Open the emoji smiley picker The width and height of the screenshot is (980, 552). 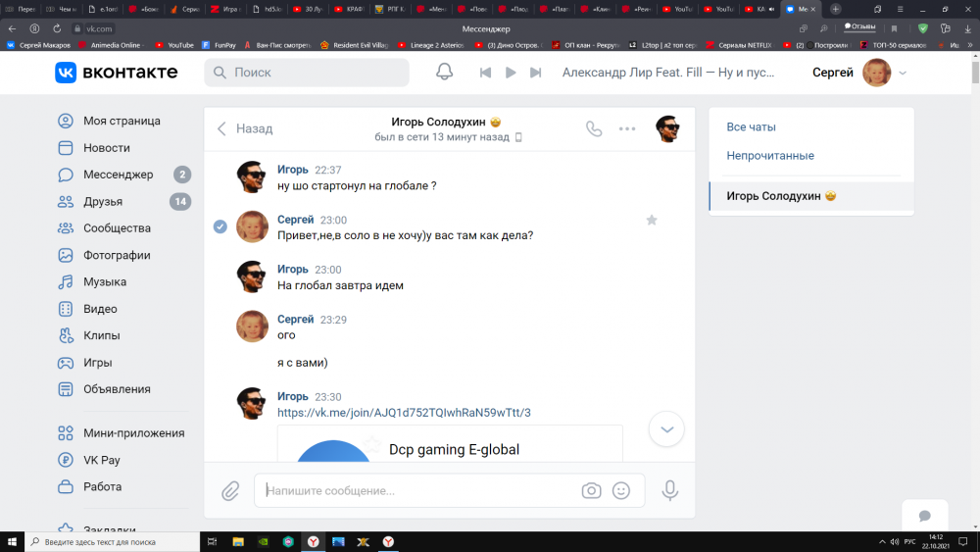click(620, 490)
